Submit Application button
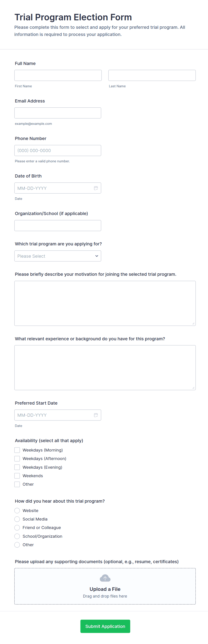Viewport: 208px width, 644px height. [x=105, y=626]
